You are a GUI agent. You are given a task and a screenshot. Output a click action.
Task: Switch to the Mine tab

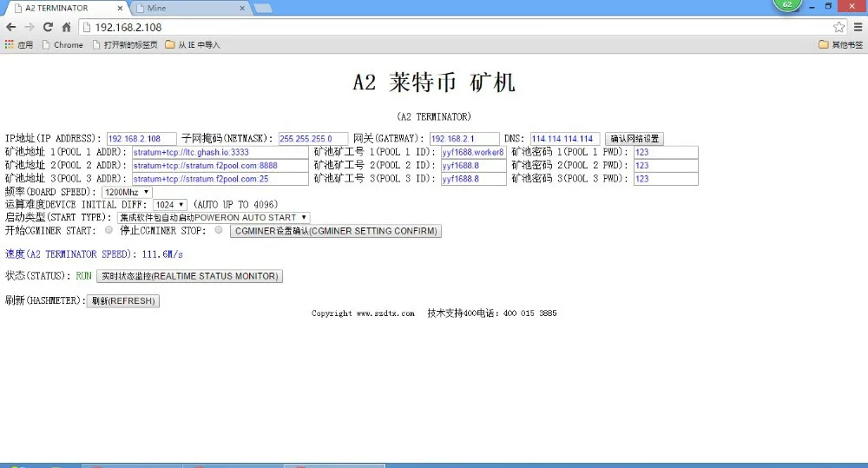190,9
